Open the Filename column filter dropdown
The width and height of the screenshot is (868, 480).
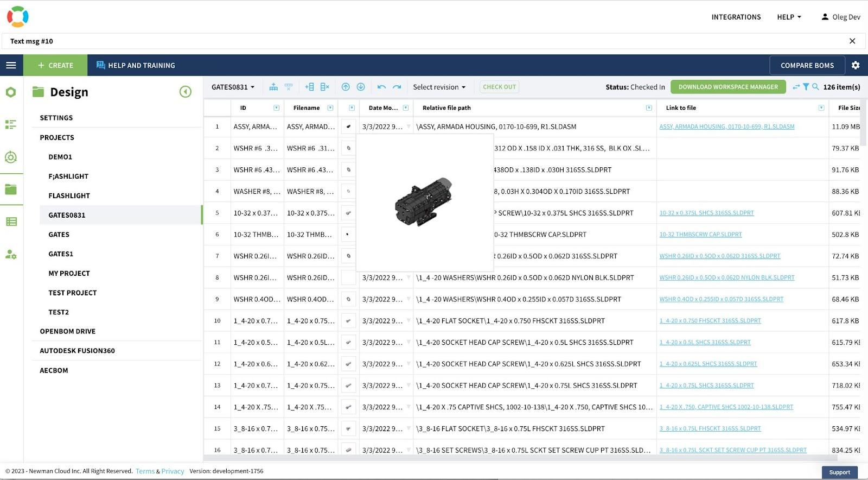tap(330, 108)
